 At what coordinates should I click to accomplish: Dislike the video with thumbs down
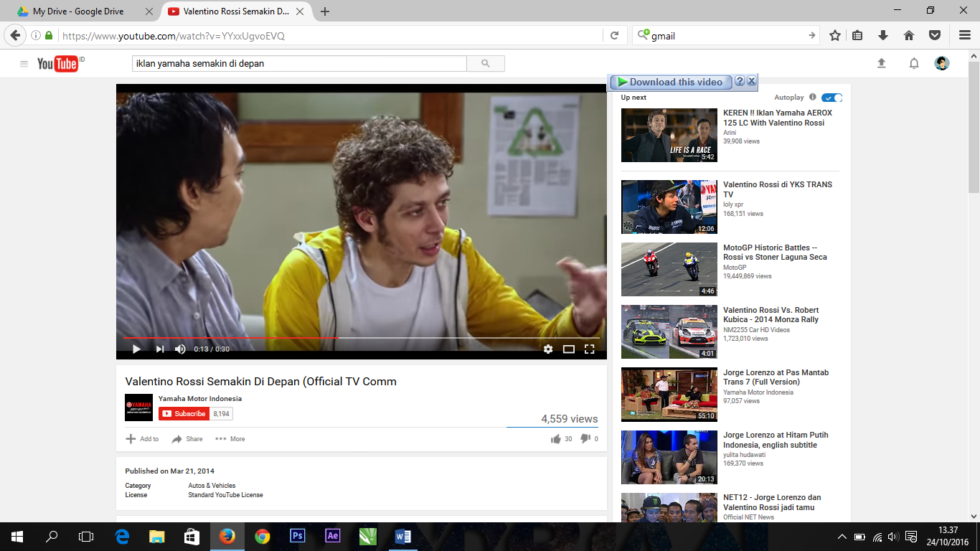tap(585, 438)
